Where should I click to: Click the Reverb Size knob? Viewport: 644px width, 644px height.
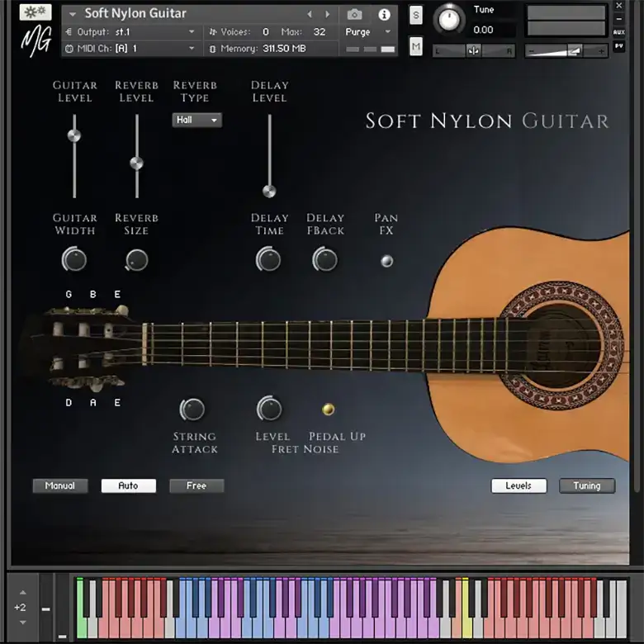136,260
